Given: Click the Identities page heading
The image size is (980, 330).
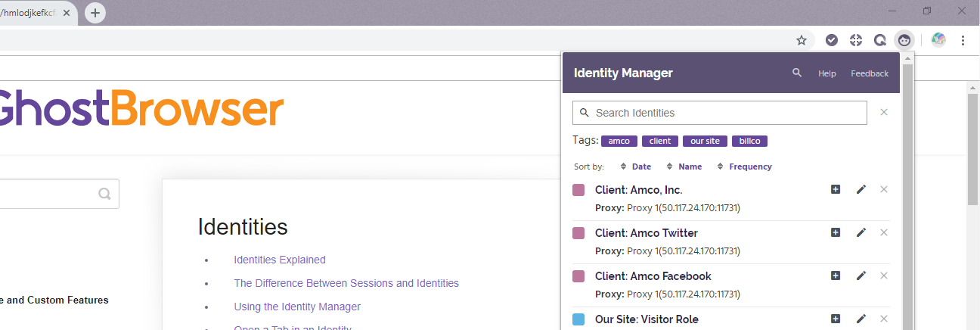Looking at the screenshot, I should [x=243, y=226].
